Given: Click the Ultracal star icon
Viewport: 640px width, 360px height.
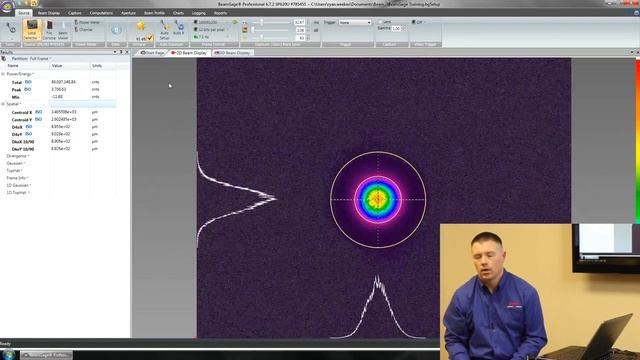Looking at the screenshot, I should [141, 26].
